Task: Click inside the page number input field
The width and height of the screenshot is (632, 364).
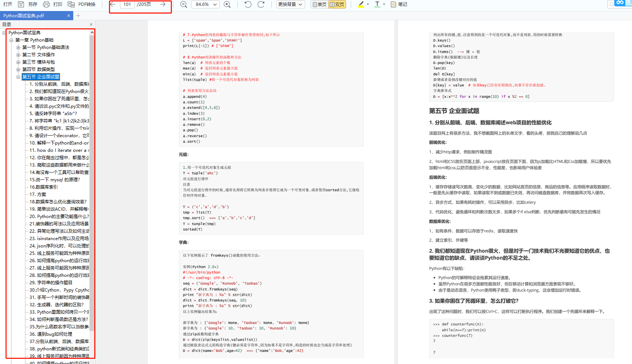Action: [127, 4]
